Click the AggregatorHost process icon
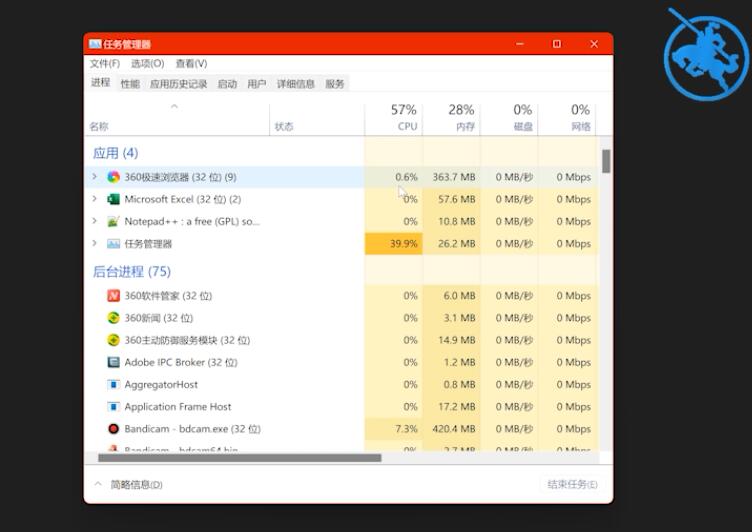Screen dimensions: 752x532 [114, 384]
